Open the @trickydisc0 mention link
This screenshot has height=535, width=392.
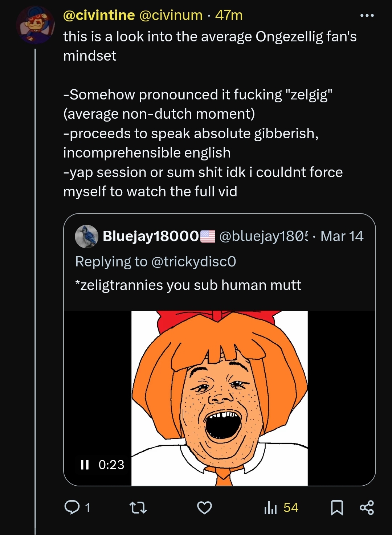[x=193, y=261]
